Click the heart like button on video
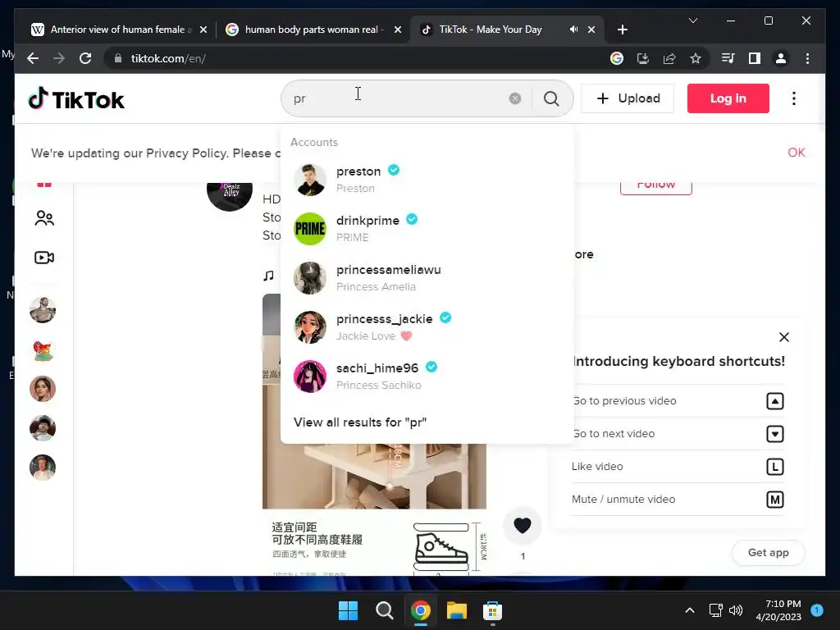This screenshot has width=840, height=630. pos(523,526)
